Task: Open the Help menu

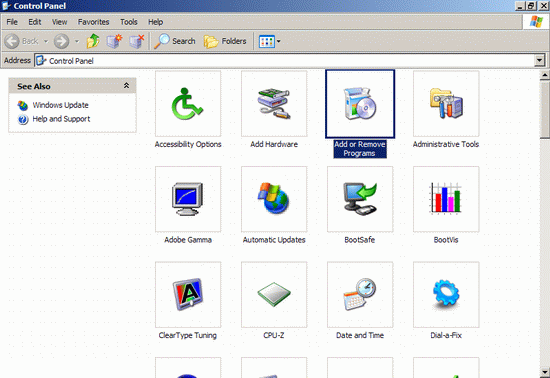Action: pos(155,22)
